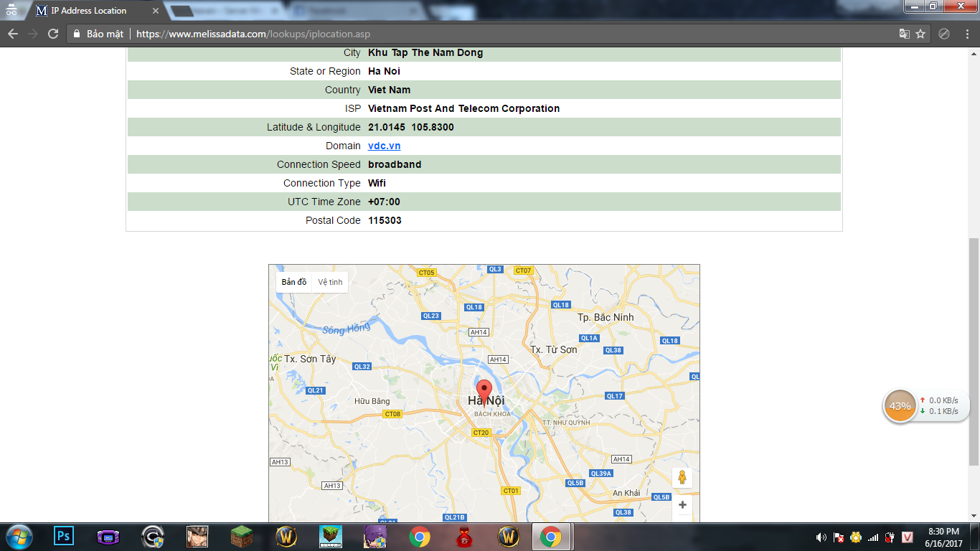Open the G shield taskbar icon
Screen dimensions: 980x551
point(153,537)
